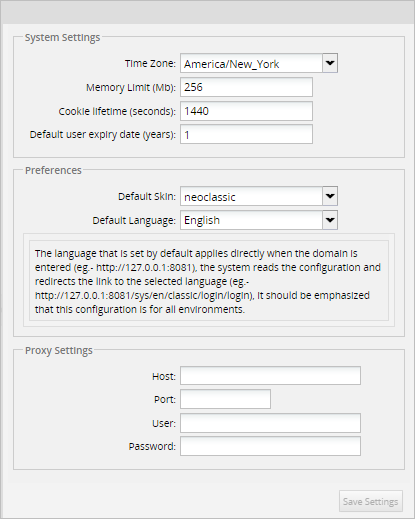This screenshot has width=415, height=519.
Task: Click the proxy Port input field
Action: pos(225,399)
